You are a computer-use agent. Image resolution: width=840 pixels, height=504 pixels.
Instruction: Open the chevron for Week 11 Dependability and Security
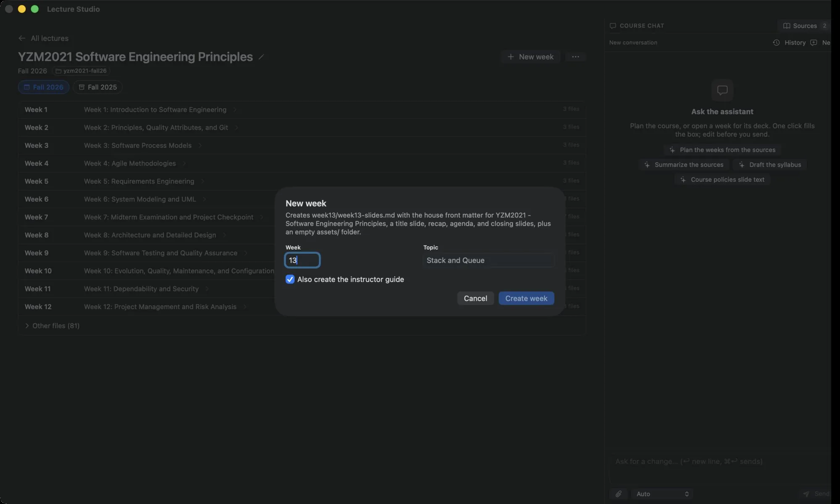pos(207,289)
